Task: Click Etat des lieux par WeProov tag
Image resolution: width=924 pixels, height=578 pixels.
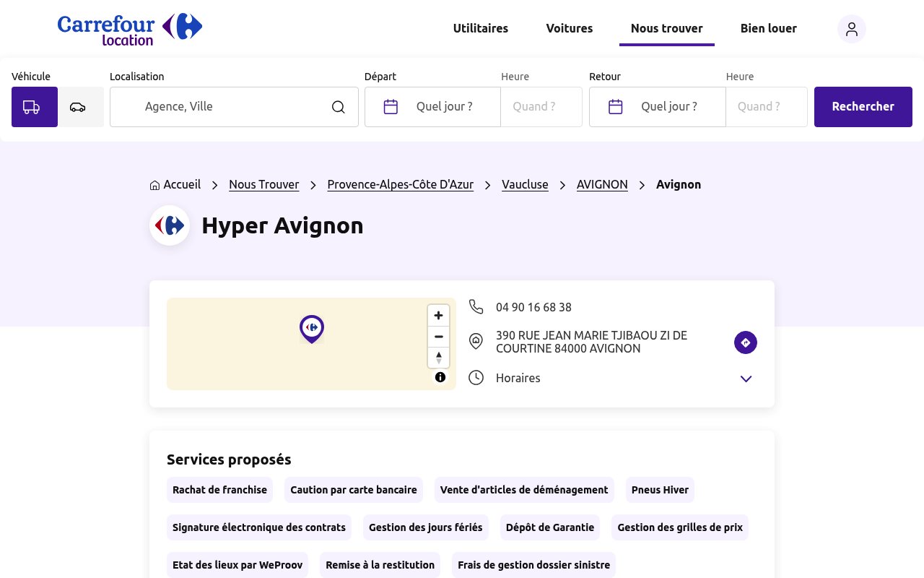Action: coord(237,565)
